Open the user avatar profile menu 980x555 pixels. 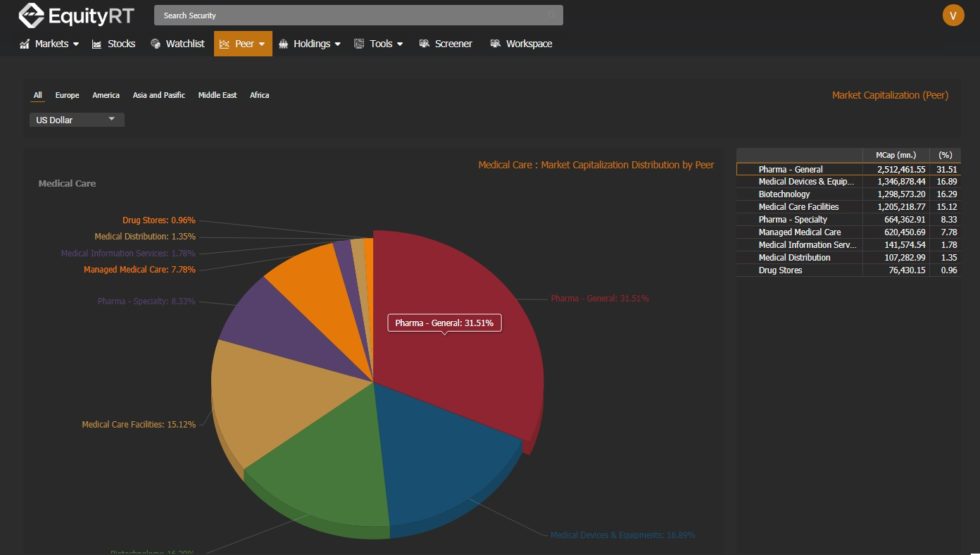click(952, 15)
